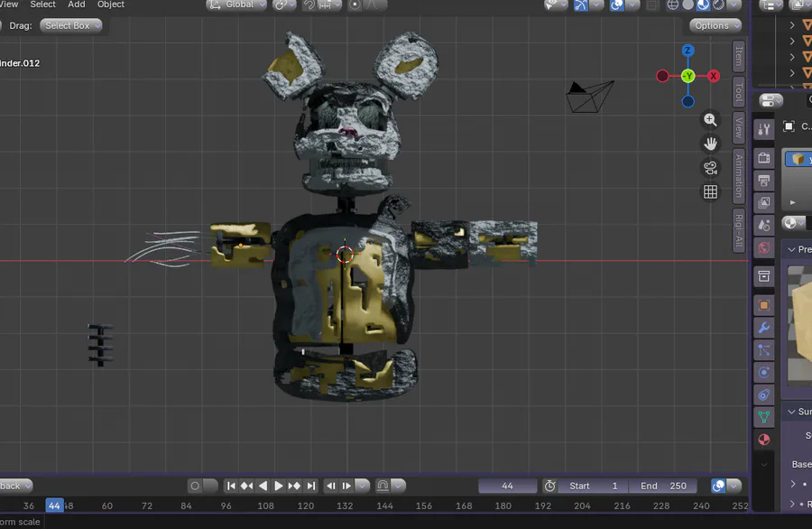812x529 pixels.
Task: Open the Object properties tab
Action: [x=764, y=305]
